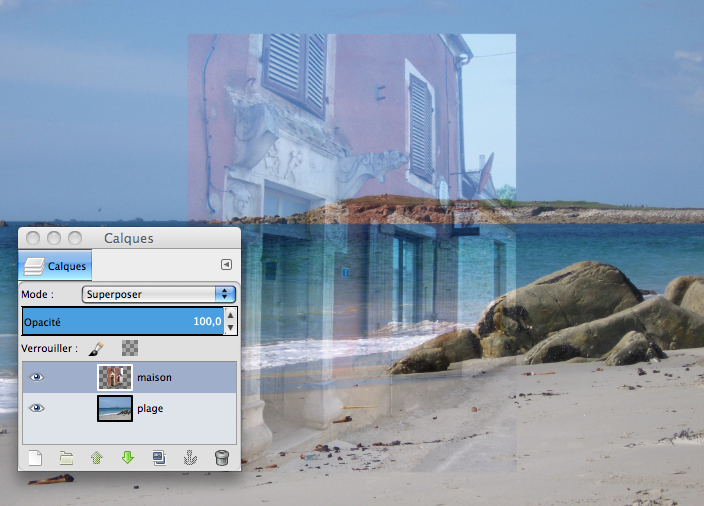Click the Opacité slider bar

click(x=123, y=321)
